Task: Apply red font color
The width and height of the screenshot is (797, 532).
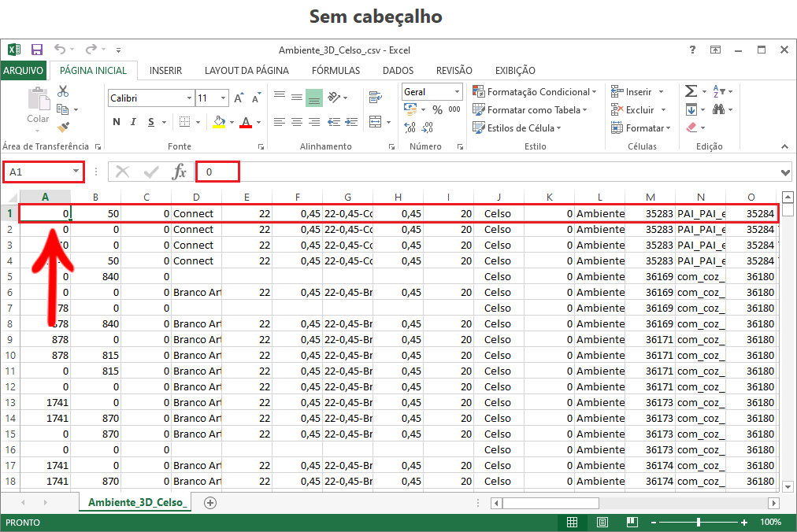Action: coord(246,122)
